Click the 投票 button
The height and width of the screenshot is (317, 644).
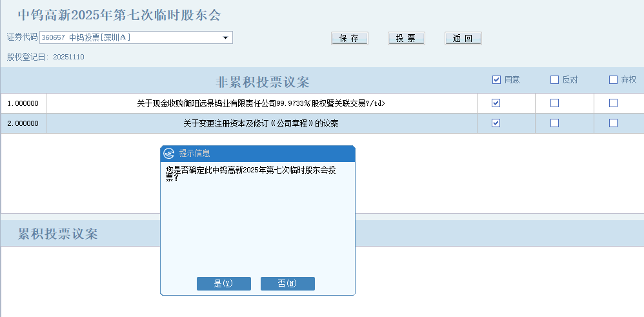point(406,38)
